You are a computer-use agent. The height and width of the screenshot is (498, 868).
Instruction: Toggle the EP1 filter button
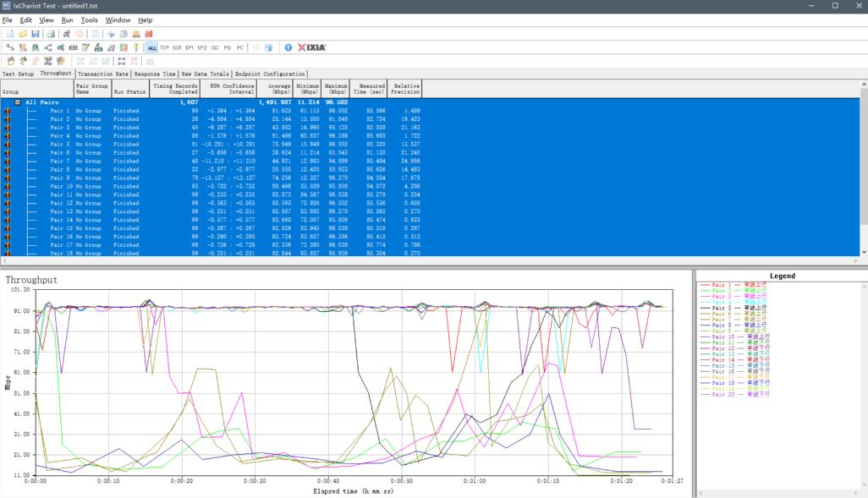point(190,47)
